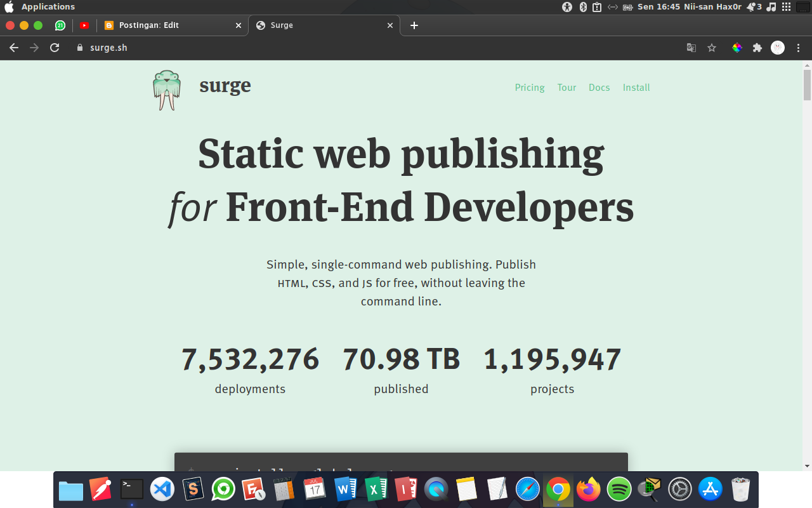The width and height of the screenshot is (812, 508).
Task: Close the Surge tab
Action: point(390,25)
